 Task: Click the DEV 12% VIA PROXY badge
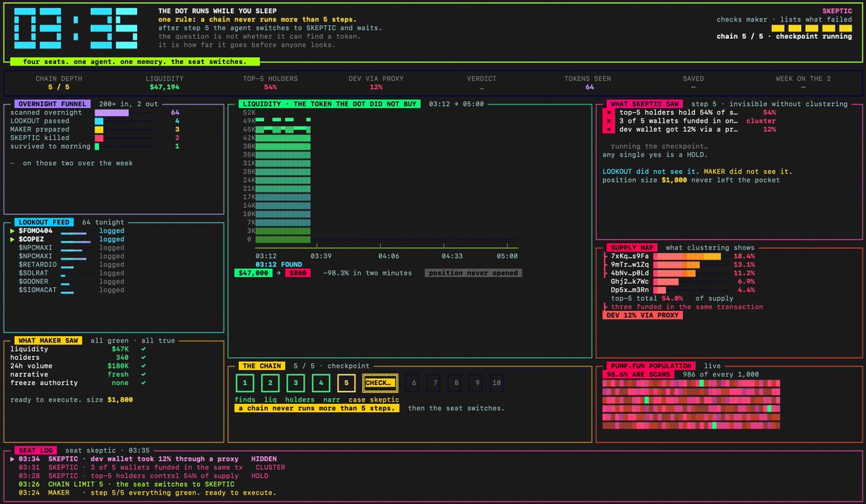point(643,315)
